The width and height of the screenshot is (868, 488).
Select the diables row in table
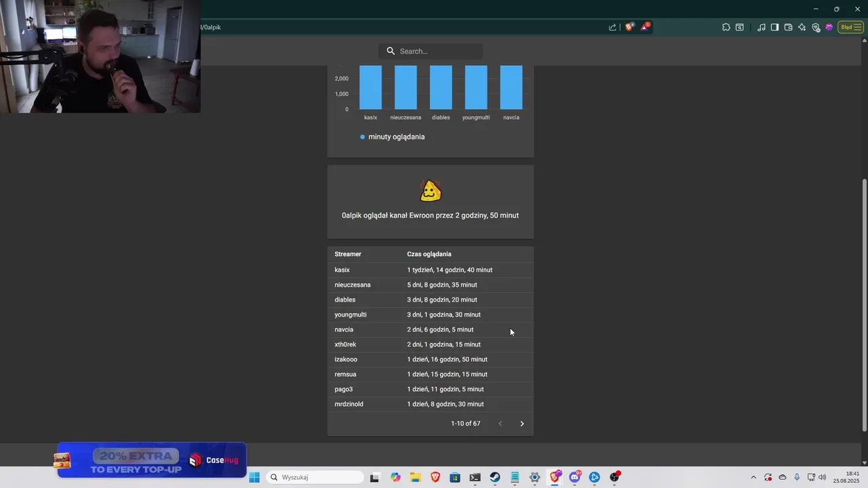point(431,300)
